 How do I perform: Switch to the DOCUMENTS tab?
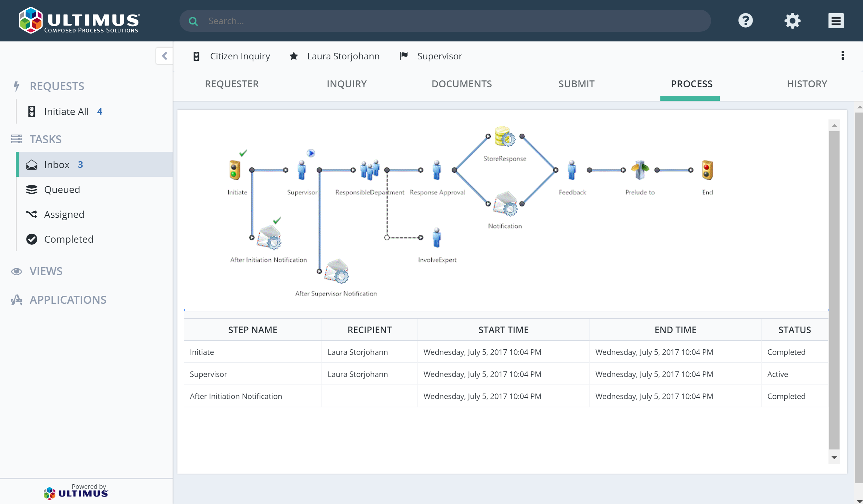(x=462, y=84)
